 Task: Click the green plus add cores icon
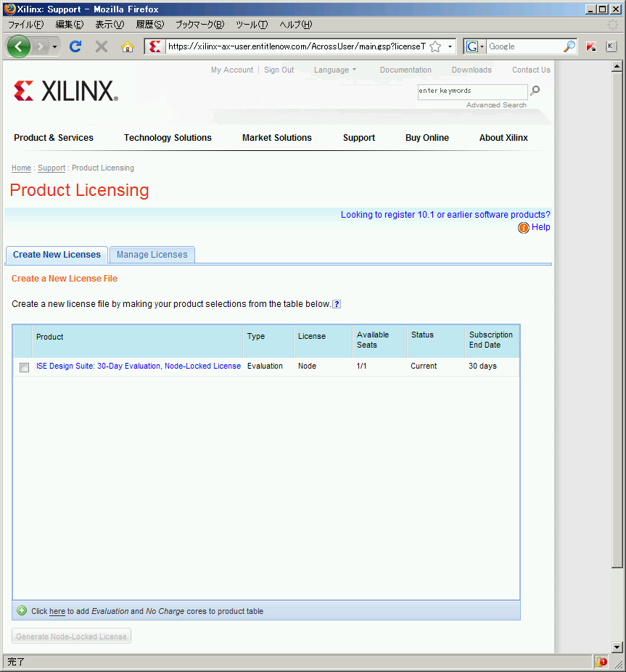click(x=22, y=611)
